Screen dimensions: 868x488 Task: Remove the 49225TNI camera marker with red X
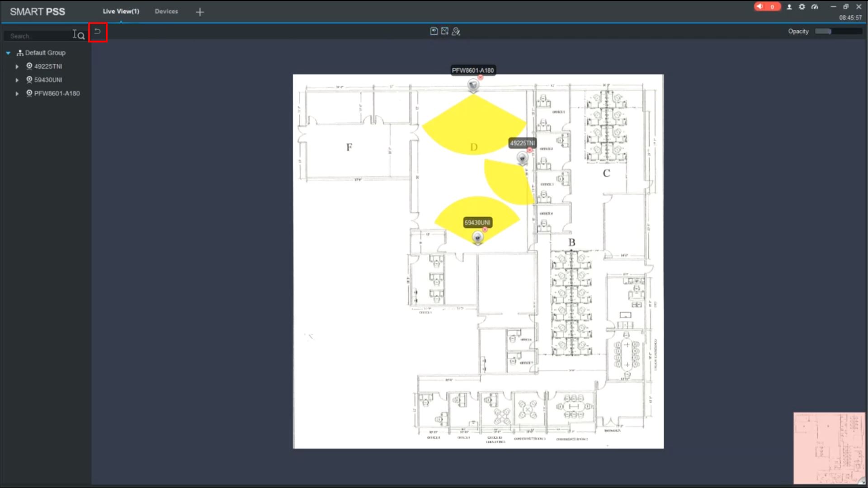click(529, 150)
